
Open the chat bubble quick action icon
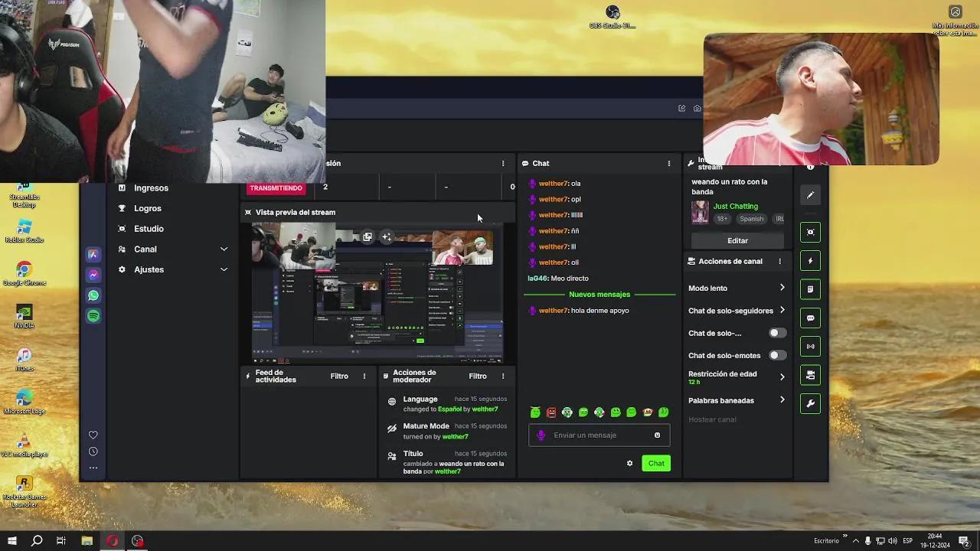tap(810, 318)
